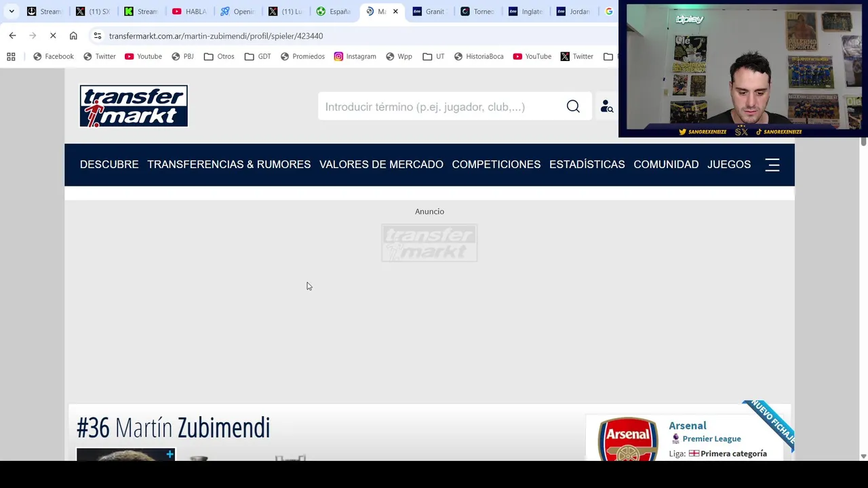This screenshot has height=488, width=868.
Task: Click the address bar URL
Action: click(216, 36)
